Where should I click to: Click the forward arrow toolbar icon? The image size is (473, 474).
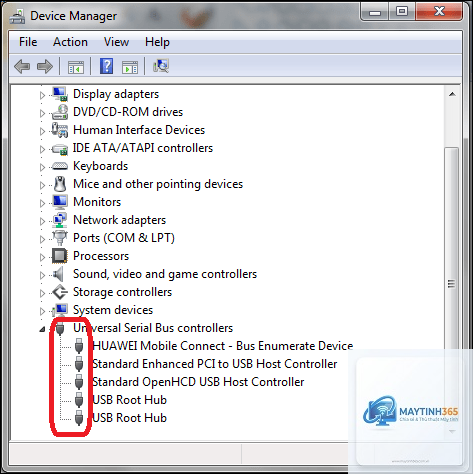coord(45,66)
